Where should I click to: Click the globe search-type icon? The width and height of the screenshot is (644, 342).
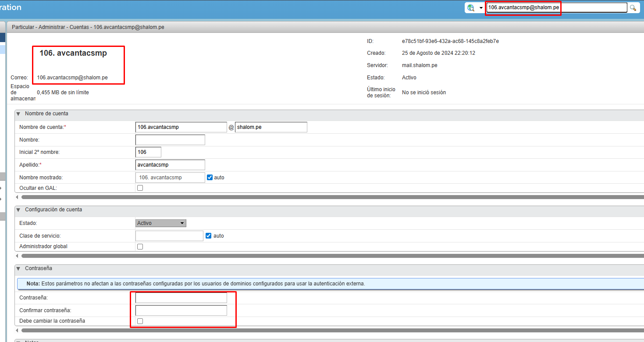471,8
